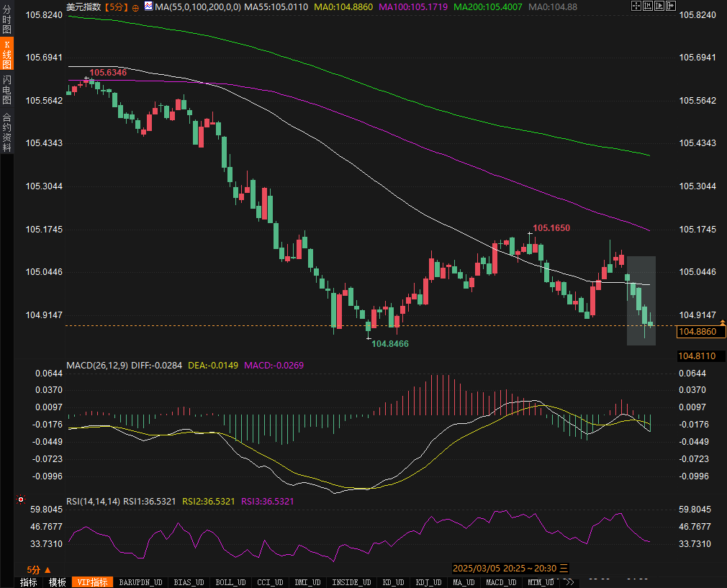Click the third top-right chart toolbar icon
Image resolution: width=727 pixels, height=588 pixels.
(659, 6)
